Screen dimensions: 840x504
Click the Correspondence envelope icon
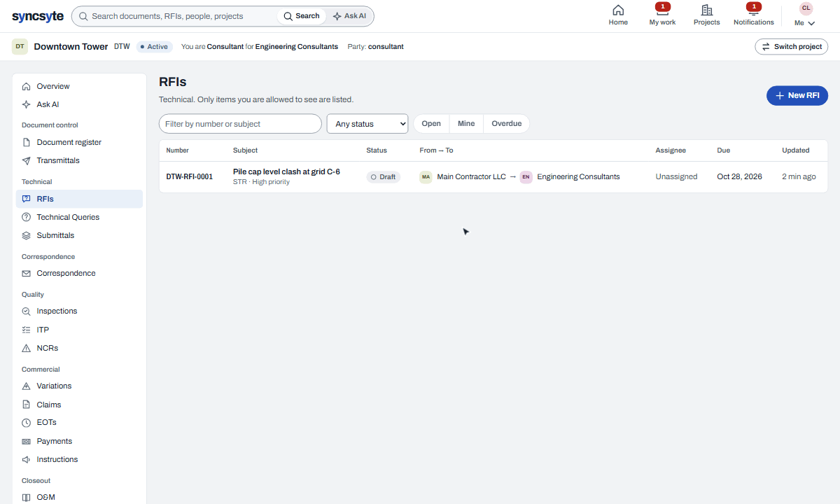tap(27, 273)
